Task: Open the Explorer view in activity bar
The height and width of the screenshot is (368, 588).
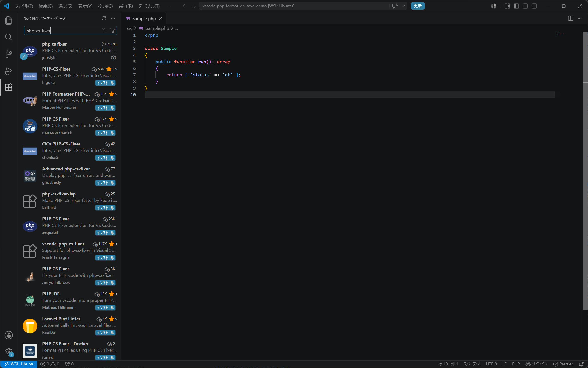Action: point(9,20)
